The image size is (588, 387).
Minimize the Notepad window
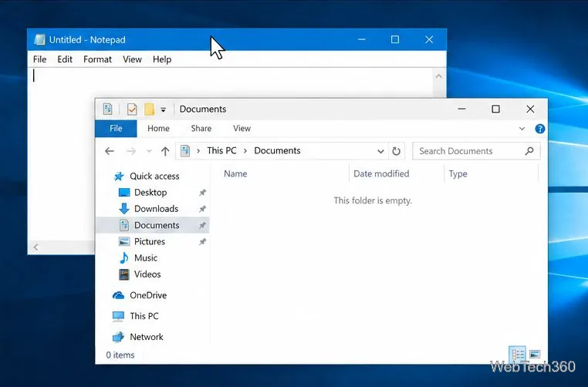click(x=361, y=39)
